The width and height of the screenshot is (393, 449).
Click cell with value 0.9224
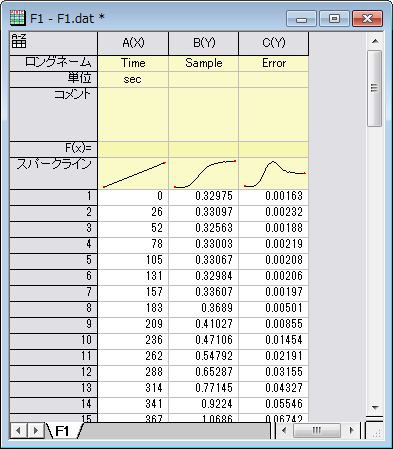pos(204,405)
